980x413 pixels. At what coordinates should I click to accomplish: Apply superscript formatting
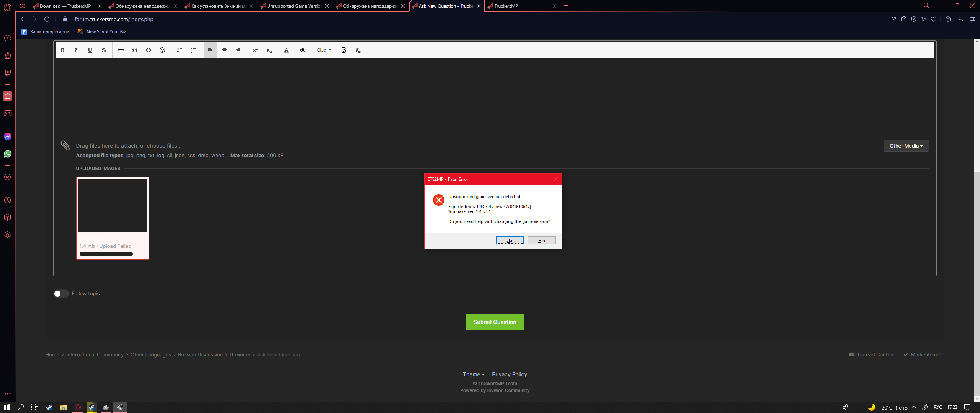click(255, 50)
